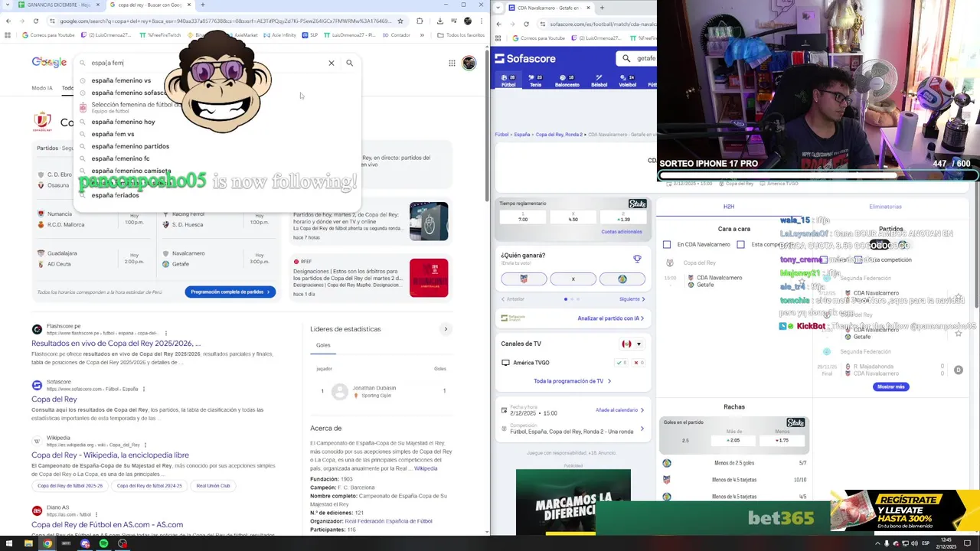Open Spotify from the taskbar
Image resolution: width=980 pixels, height=551 pixels.
[x=103, y=544]
